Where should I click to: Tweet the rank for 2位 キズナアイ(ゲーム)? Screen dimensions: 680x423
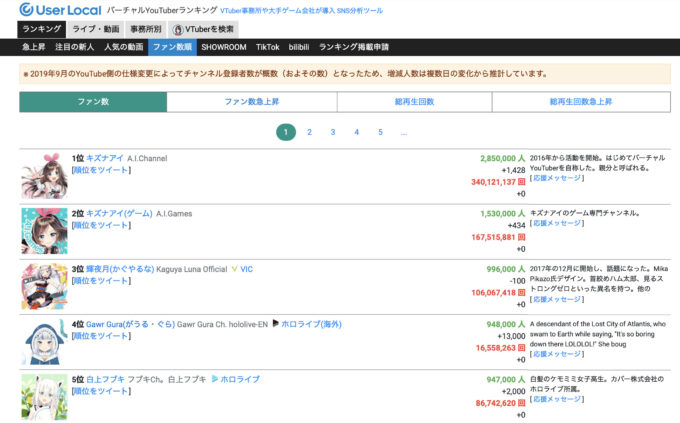pyautogui.click(x=101, y=225)
